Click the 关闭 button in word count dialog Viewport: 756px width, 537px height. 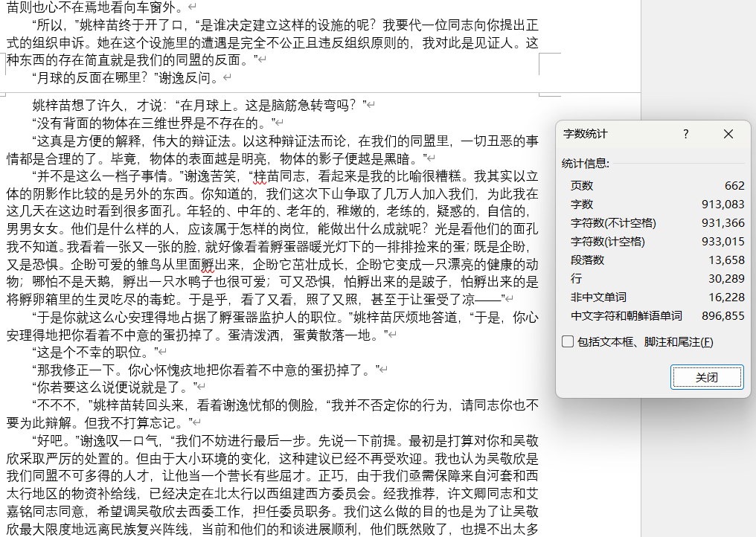(x=707, y=377)
